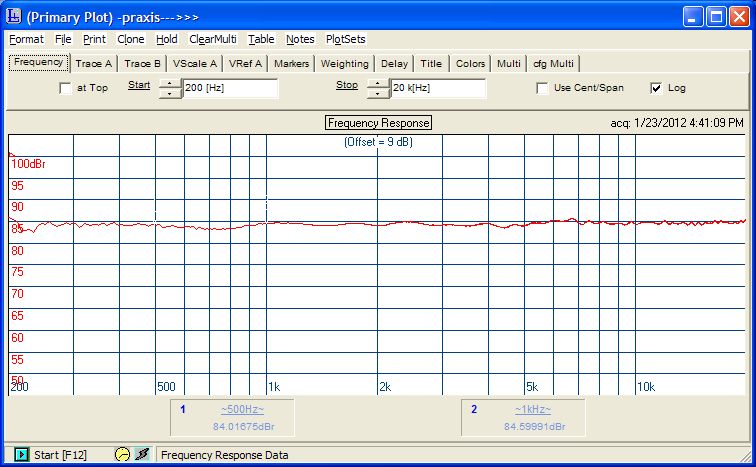Click the Praxis app icon in title bar
Viewport: 756px width, 467px height.
click(14, 16)
